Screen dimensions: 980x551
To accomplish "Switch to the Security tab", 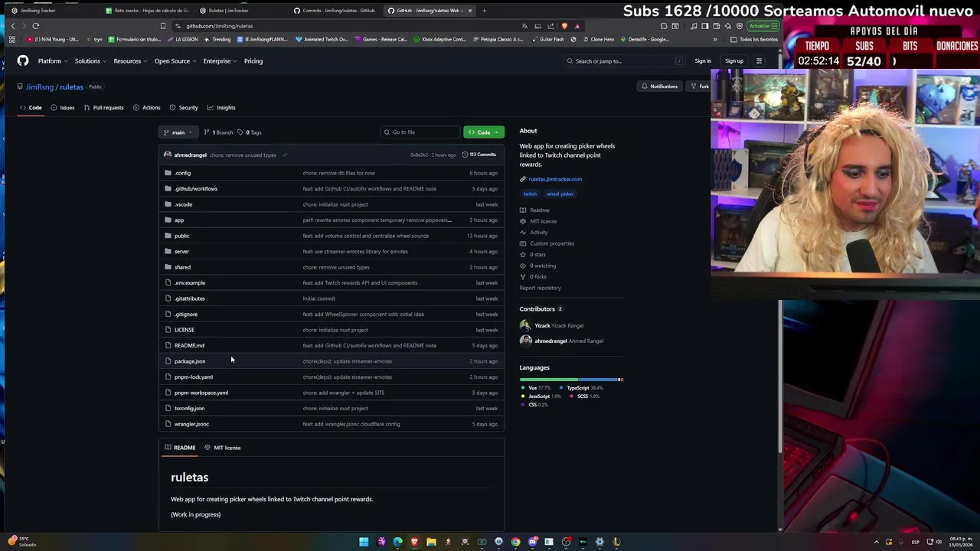I will pyautogui.click(x=184, y=107).
